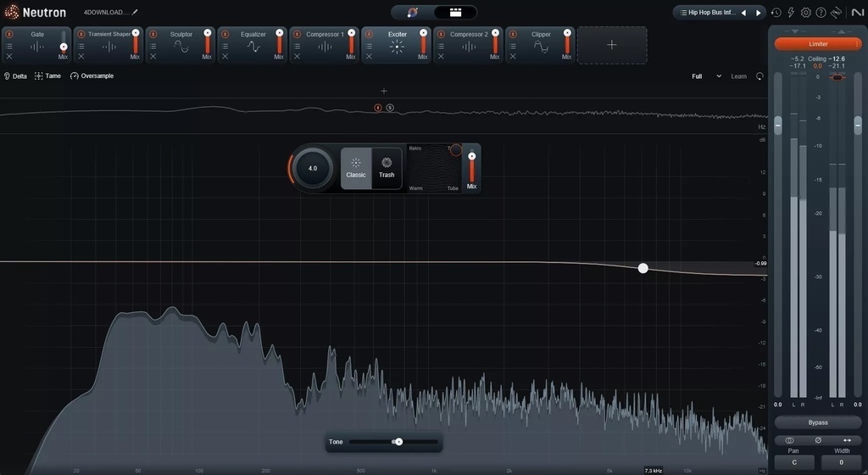868x475 pixels.
Task: Remove the Compressor 1 module
Action: coord(297,57)
